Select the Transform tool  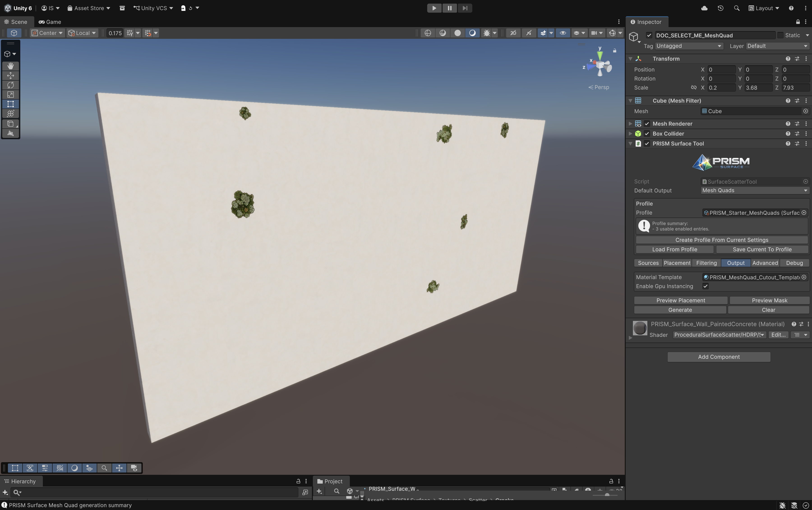[x=10, y=113]
